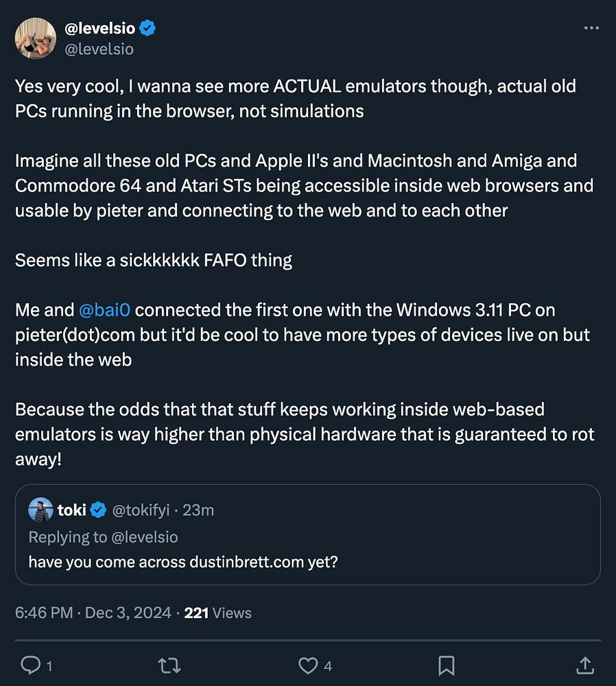Click the 6:46 PM Dec 3, 2024 timestamp
Viewport: 616px width, 686px height.
[x=93, y=613]
